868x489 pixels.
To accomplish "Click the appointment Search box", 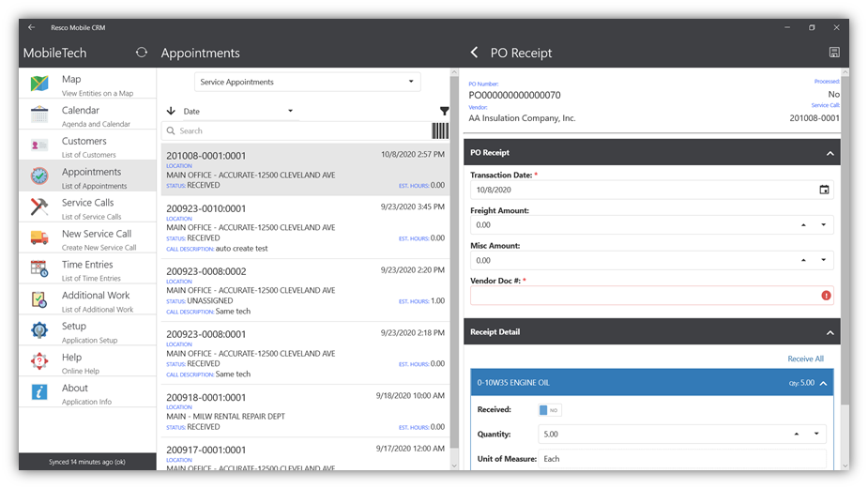I will point(296,131).
